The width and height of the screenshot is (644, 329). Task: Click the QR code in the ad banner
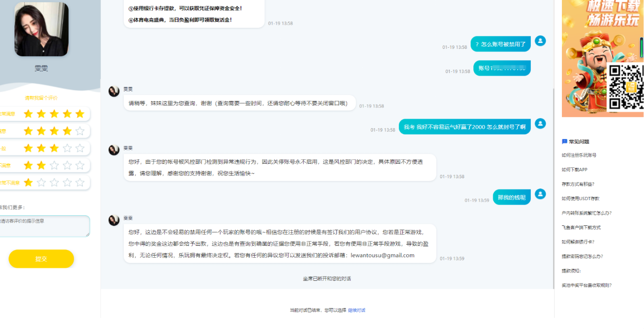click(625, 86)
